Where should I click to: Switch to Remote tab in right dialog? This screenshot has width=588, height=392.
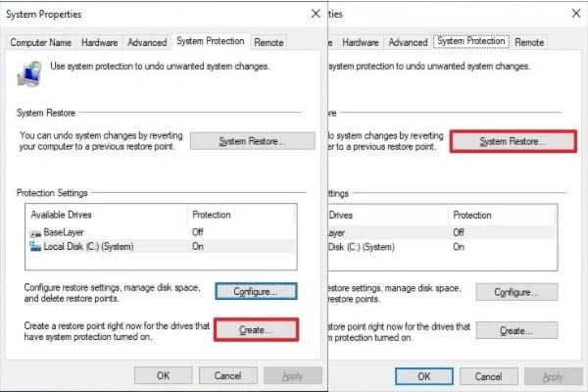tap(529, 43)
